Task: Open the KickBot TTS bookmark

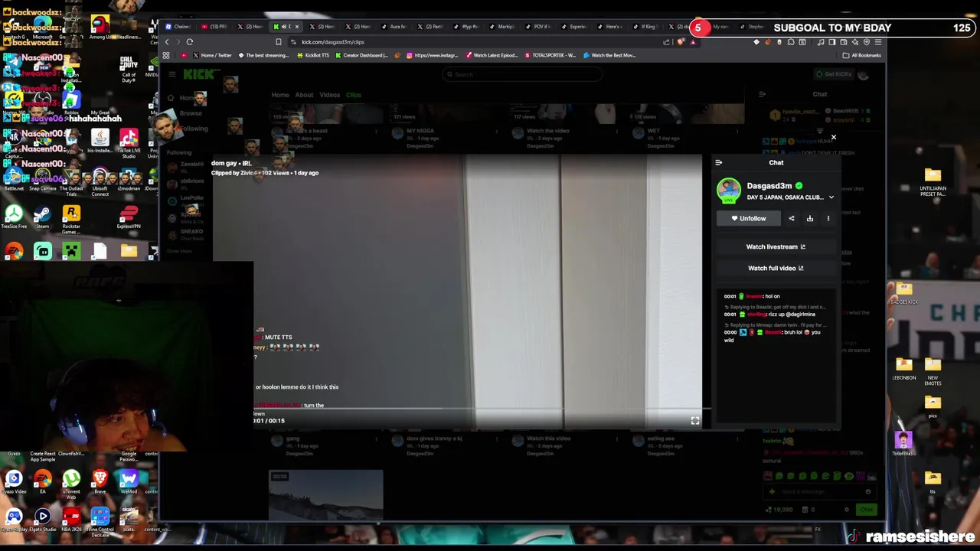Action: pyautogui.click(x=313, y=55)
